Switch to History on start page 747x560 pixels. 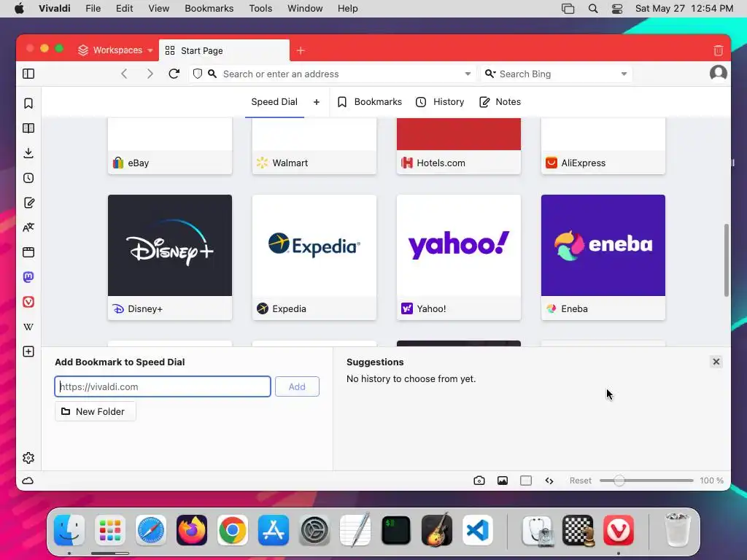tap(440, 102)
